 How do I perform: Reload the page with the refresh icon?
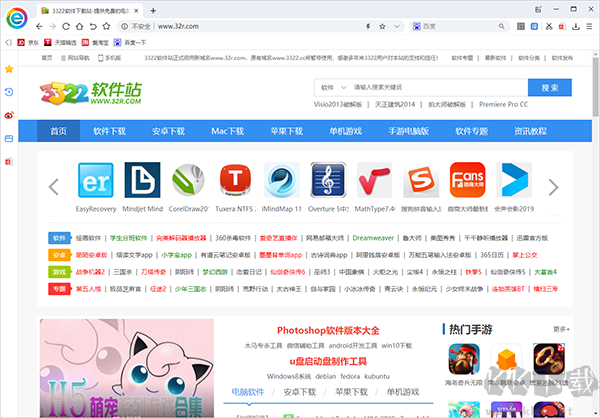pos(66,26)
